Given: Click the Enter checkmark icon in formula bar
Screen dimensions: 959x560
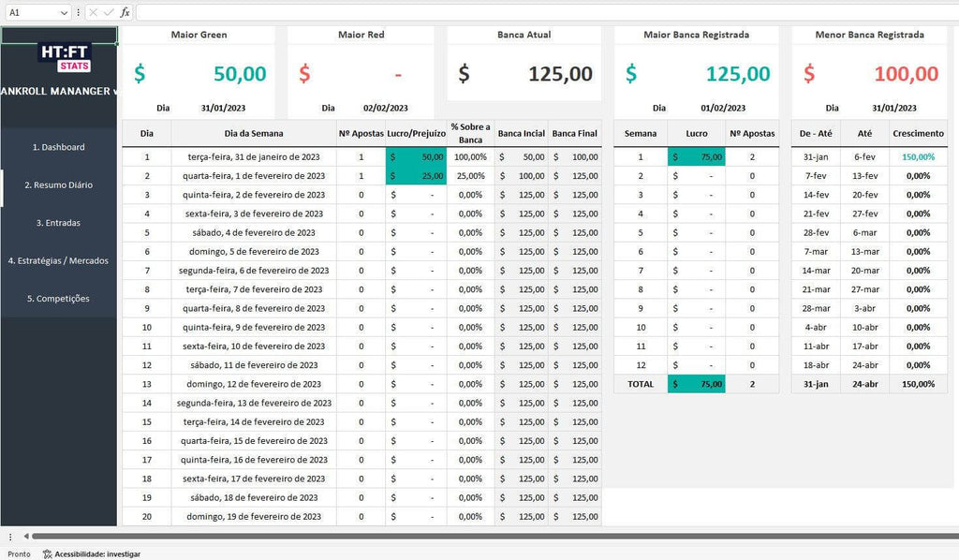Looking at the screenshot, I should [109, 12].
